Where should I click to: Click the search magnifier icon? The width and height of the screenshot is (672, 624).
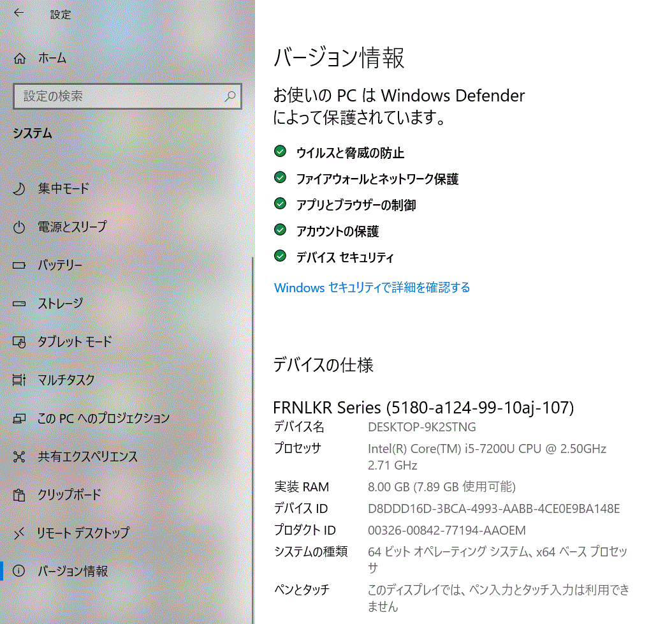[x=230, y=96]
